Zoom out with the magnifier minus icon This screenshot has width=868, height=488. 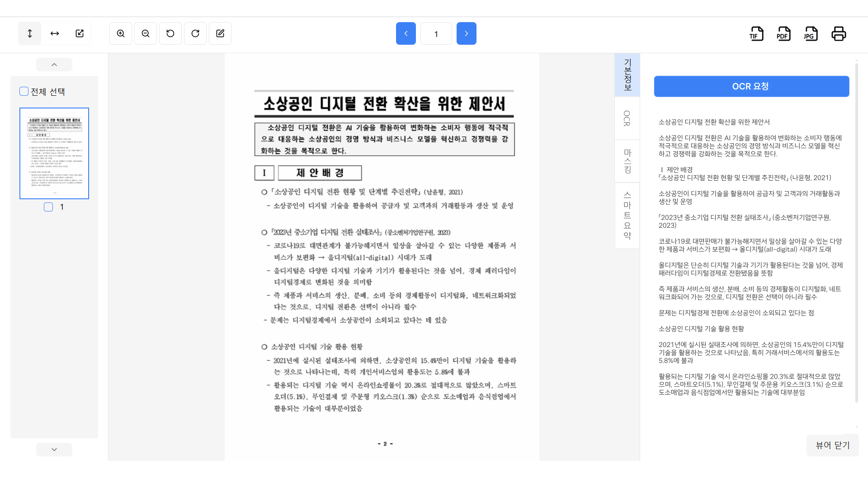coord(146,33)
